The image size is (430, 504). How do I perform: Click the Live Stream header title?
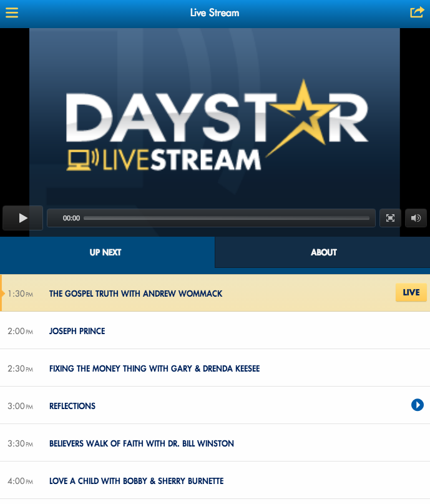click(215, 13)
